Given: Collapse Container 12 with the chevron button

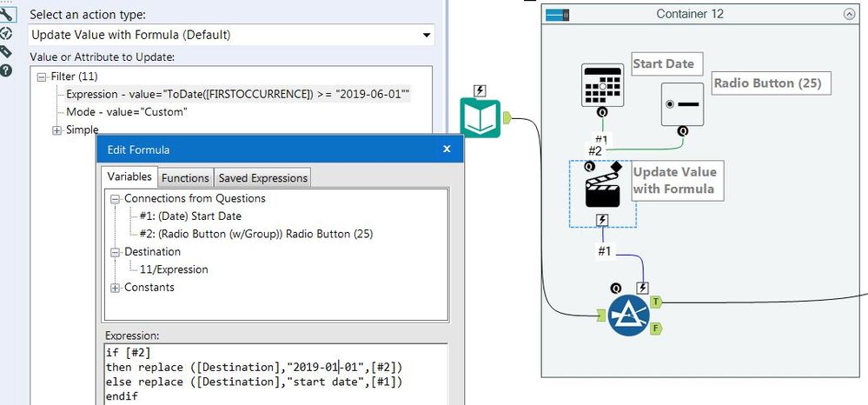Looking at the screenshot, I should coord(849,15).
